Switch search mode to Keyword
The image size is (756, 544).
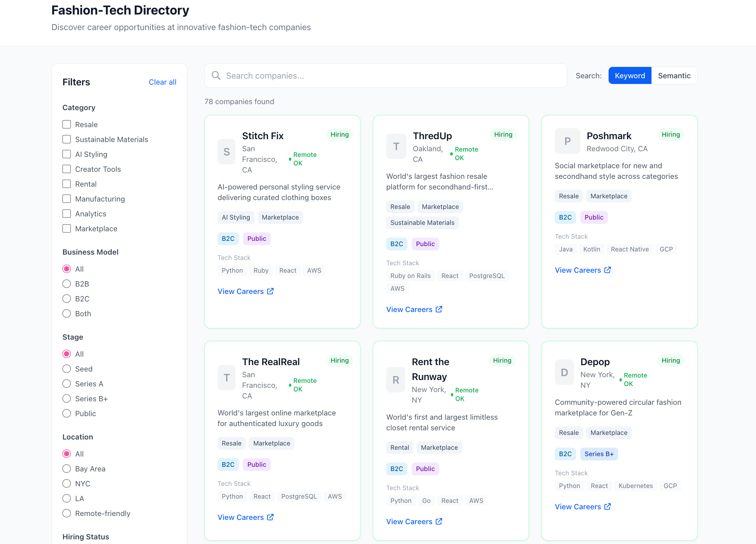[x=630, y=75]
